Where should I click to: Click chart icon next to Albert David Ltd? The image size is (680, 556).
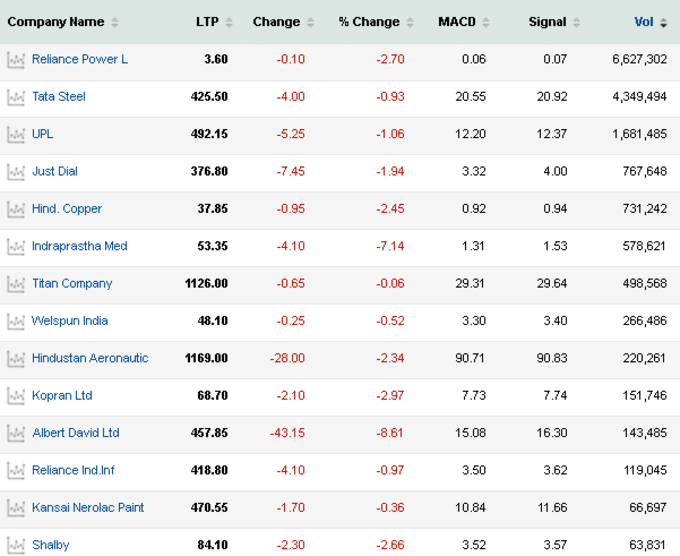tap(16, 433)
